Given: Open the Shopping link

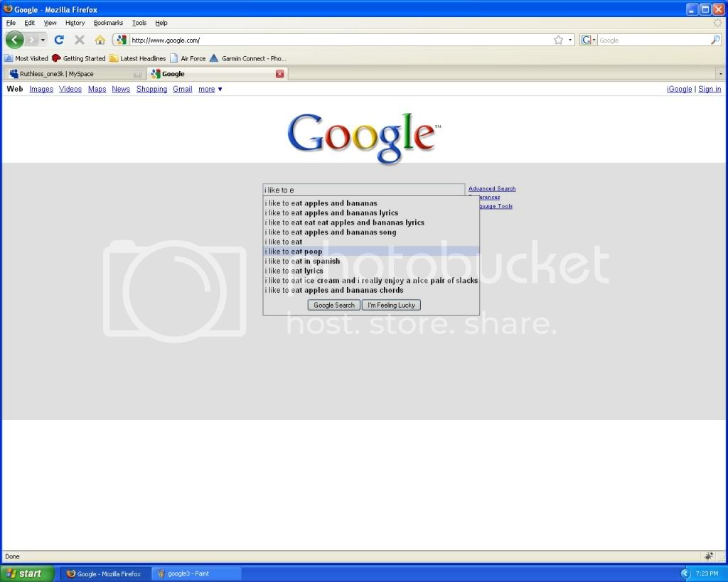Looking at the screenshot, I should (152, 89).
